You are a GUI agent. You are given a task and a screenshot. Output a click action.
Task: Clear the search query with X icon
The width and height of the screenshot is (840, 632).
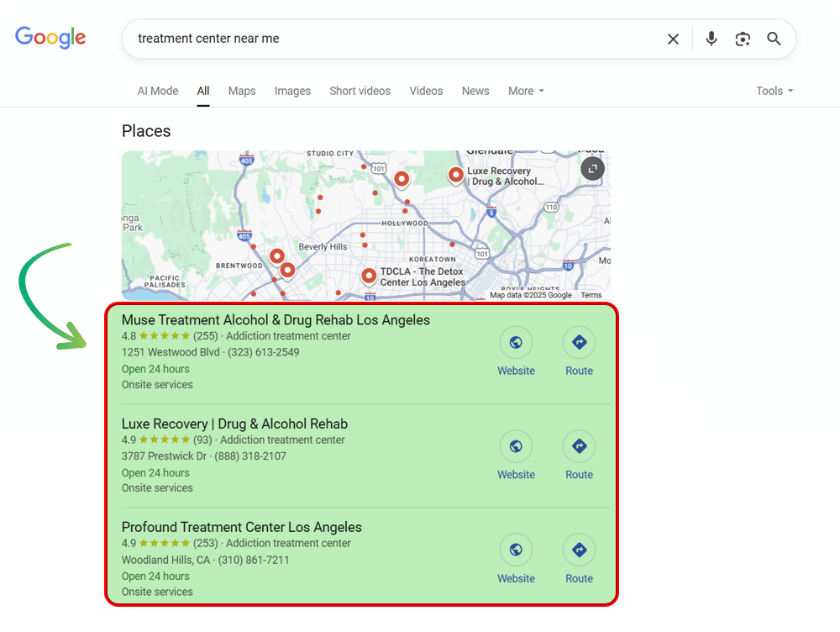(673, 39)
